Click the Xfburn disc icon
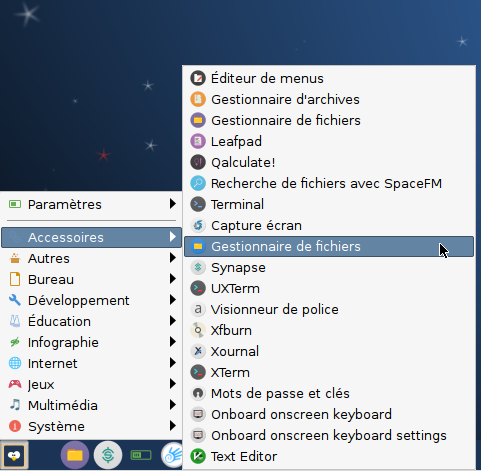The height and width of the screenshot is (471, 481). point(198,330)
